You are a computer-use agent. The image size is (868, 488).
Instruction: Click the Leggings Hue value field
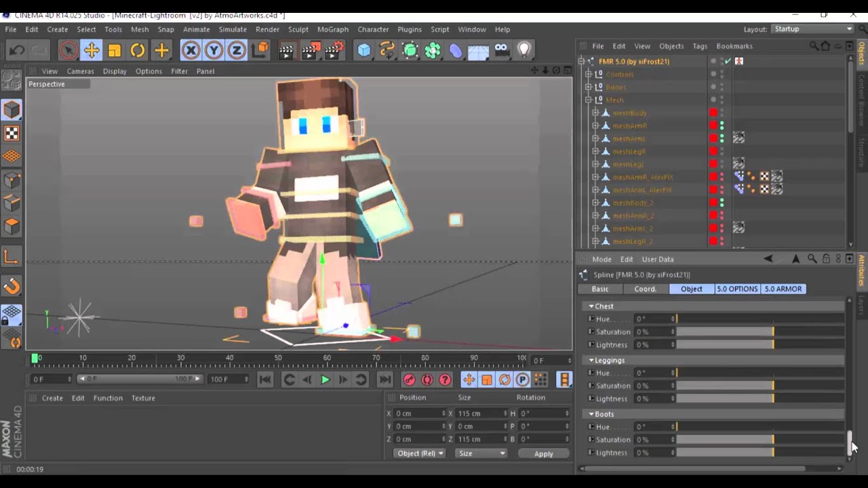tap(654, 373)
